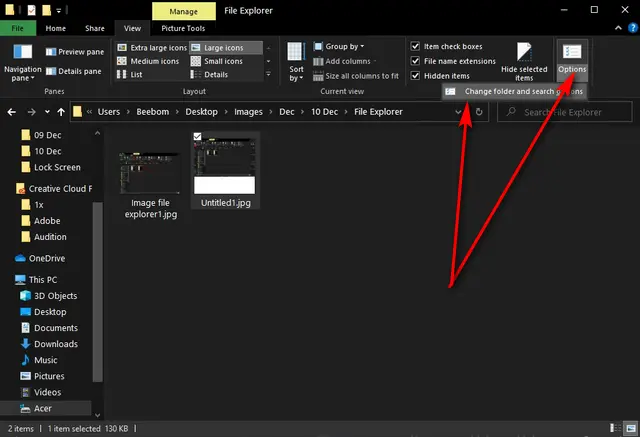Open Documents in sidebar
Screen dimensions: 640x437
point(49,328)
